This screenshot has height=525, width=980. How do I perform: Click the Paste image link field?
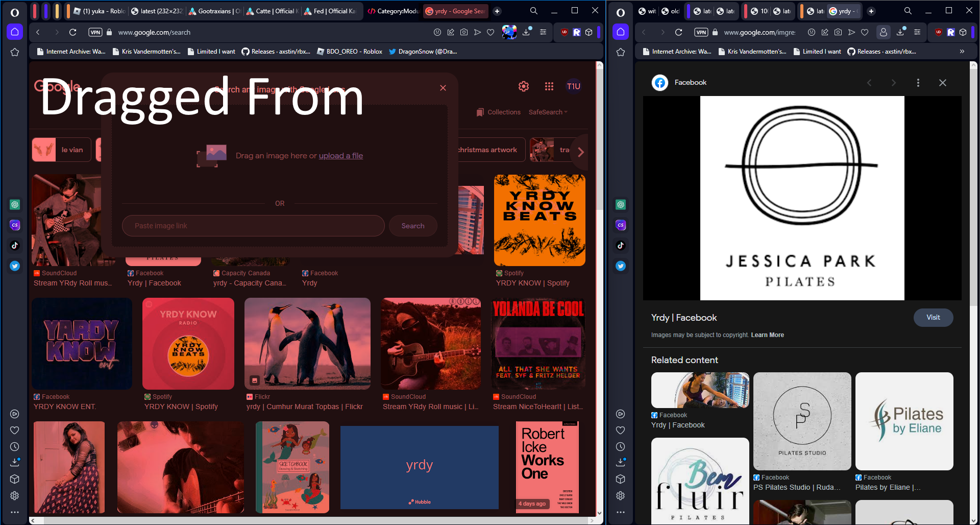(253, 226)
